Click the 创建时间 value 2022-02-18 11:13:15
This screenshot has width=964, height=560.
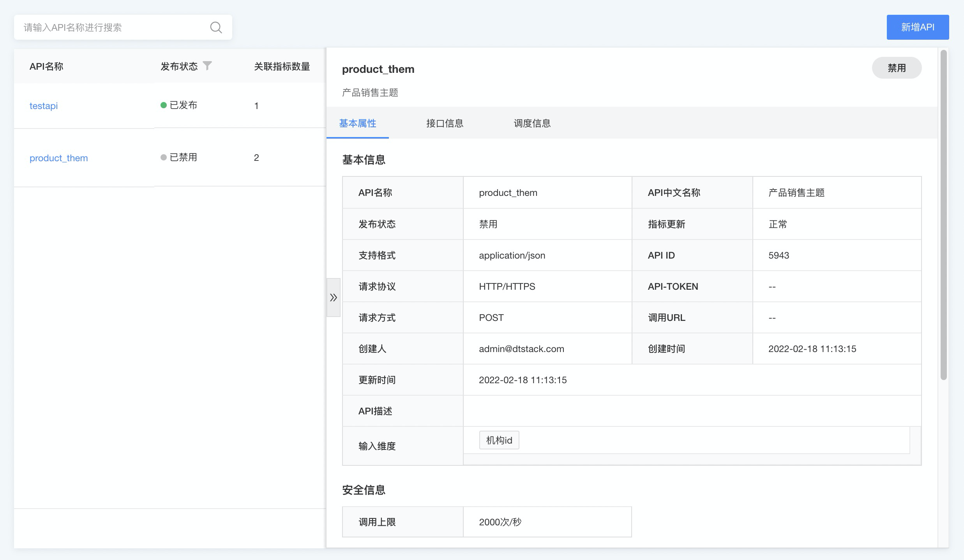(x=812, y=349)
